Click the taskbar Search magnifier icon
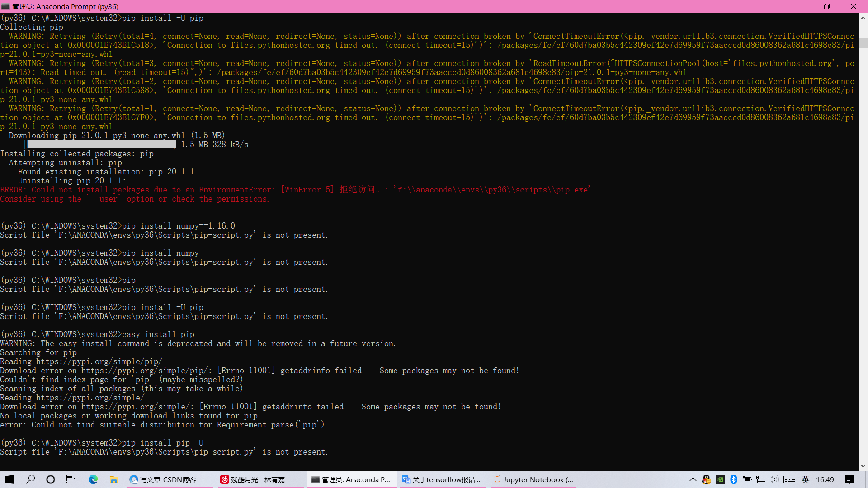868x488 pixels. pos(30,479)
